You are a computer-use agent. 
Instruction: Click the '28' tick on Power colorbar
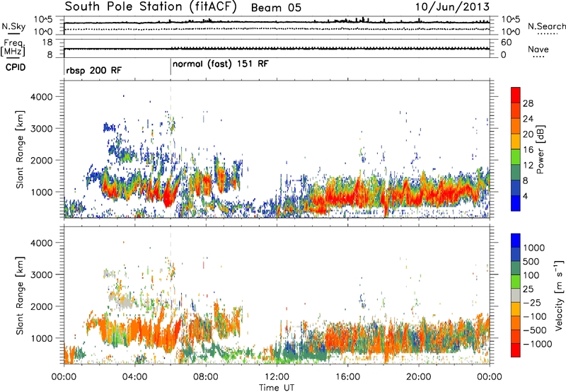[528, 103]
